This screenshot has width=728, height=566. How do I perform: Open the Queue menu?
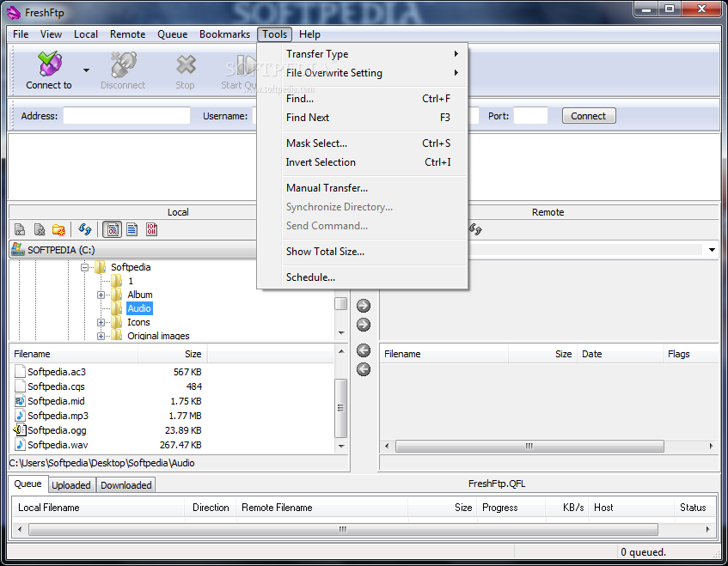[x=172, y=34]
